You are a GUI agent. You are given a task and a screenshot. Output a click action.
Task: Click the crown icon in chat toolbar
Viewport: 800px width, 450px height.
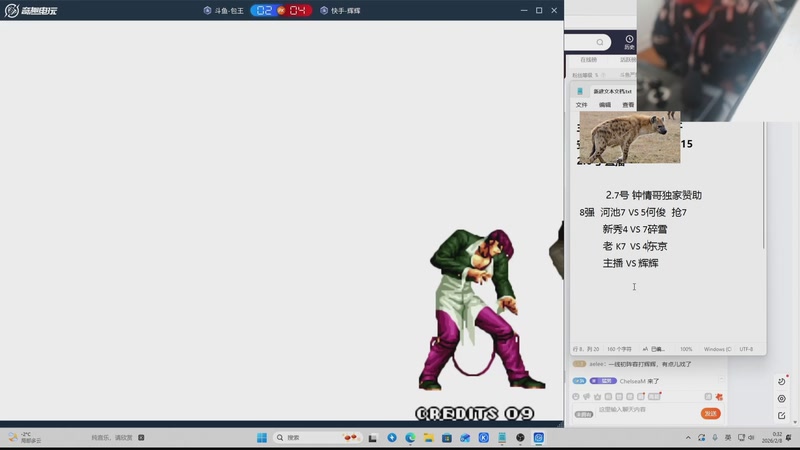597,396
